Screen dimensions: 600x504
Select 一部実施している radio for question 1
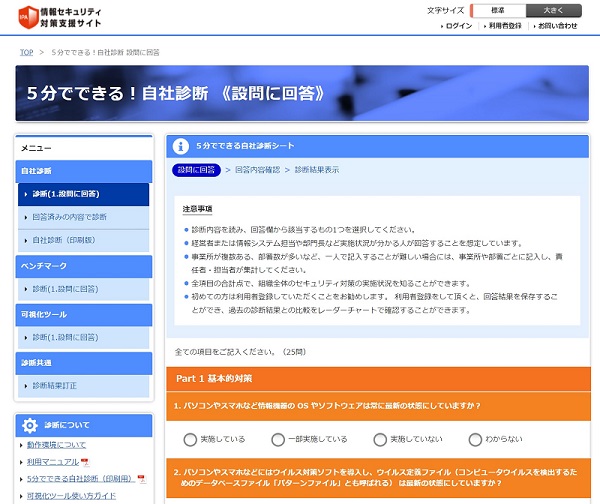pyautogui.click(x=278, y=439)
